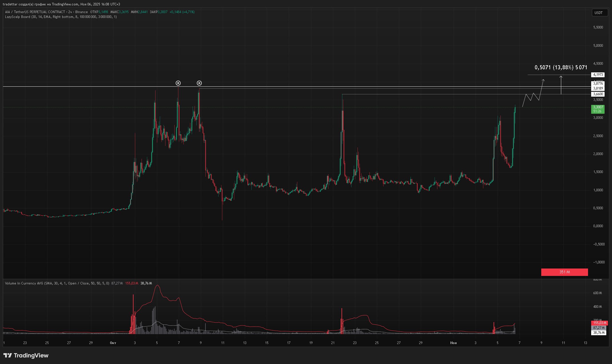Click the AIA / TetherUS PERPETUAL CONTRACT symbol title
The height and width of the screenshot is (364, 612).
coord(35,12)
